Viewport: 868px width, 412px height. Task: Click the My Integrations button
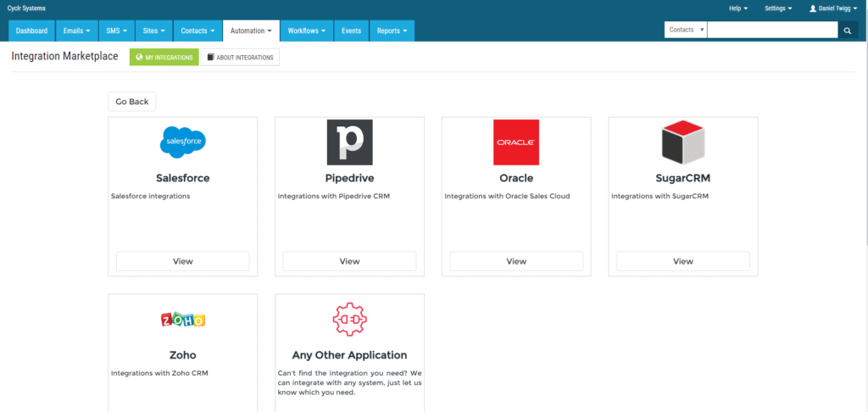point(164,57)
